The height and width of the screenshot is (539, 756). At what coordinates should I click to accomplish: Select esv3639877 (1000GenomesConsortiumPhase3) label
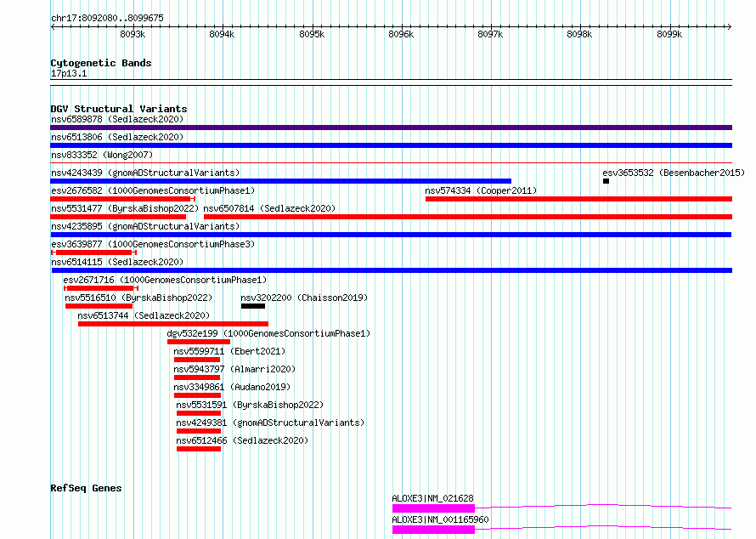153,244
